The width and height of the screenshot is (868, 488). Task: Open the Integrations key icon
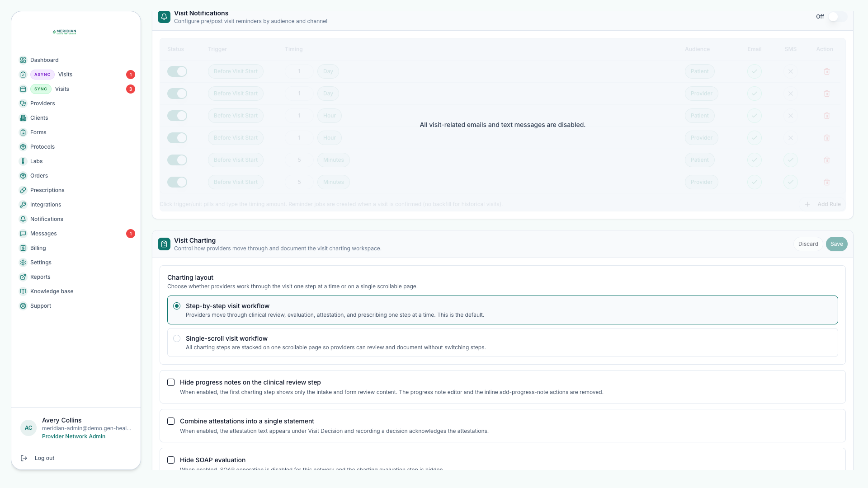click(x=23, y=205)
